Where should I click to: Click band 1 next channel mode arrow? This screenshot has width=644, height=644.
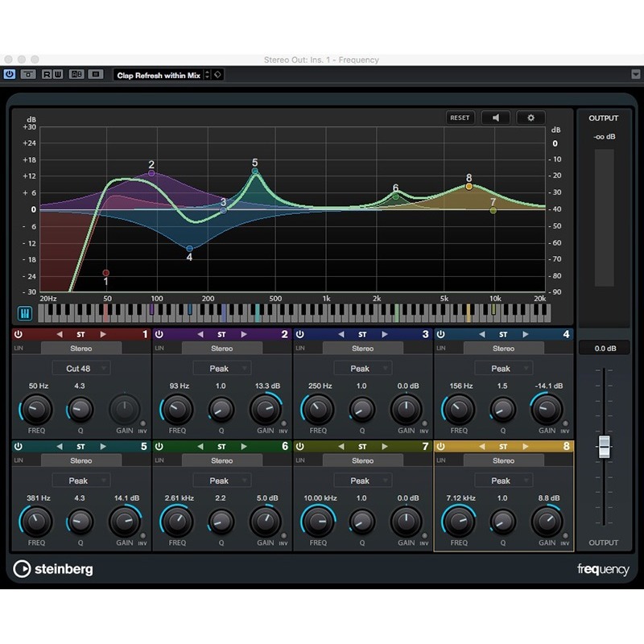[x=103, y=334]
